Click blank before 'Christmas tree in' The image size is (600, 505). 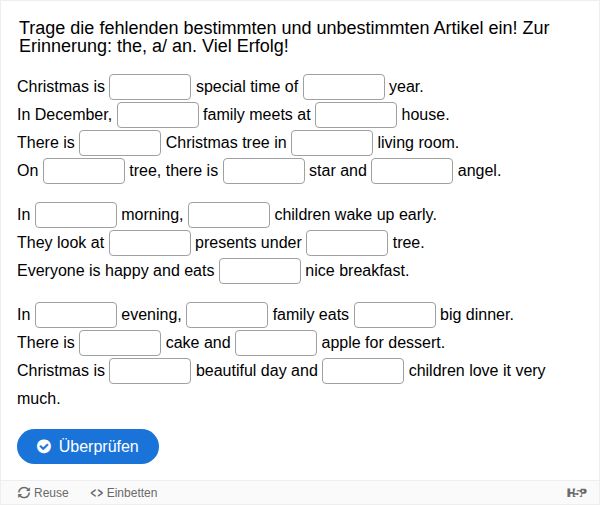click(120, 143)
